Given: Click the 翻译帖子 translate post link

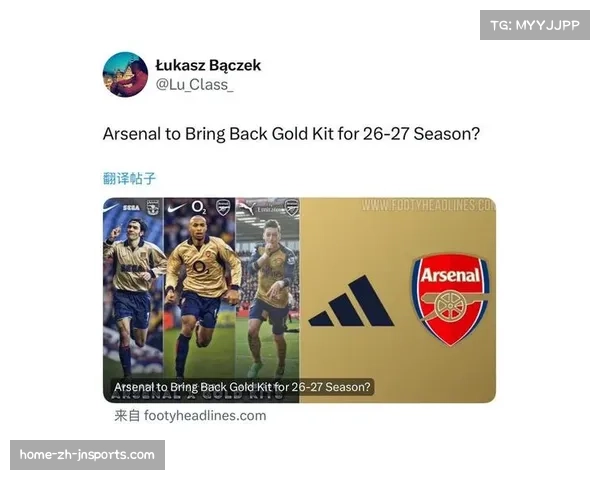Looking at the screenshot, I should [129, 178].
